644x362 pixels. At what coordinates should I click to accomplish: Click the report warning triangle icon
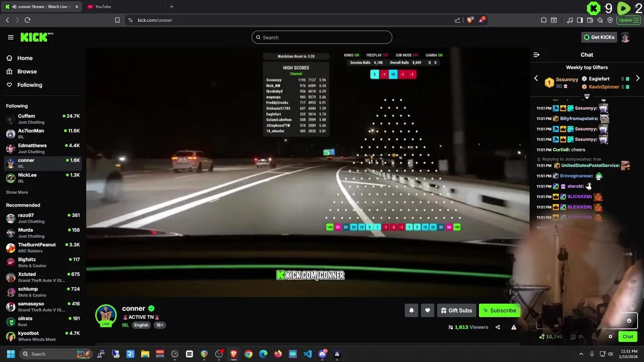point(514,327)
